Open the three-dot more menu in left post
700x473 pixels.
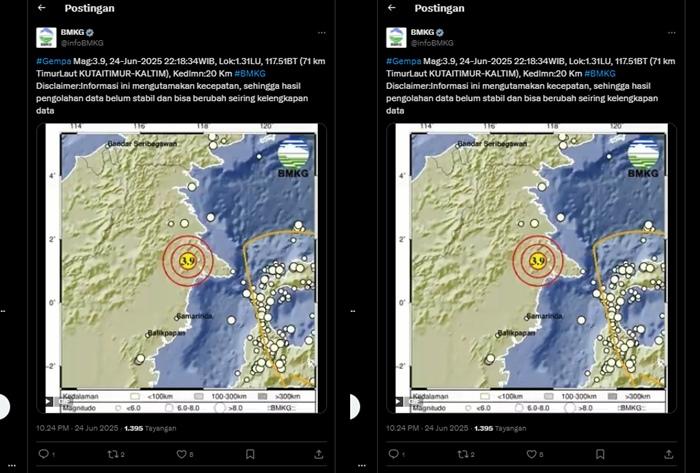pyautogui.click(x=321, y=33)
